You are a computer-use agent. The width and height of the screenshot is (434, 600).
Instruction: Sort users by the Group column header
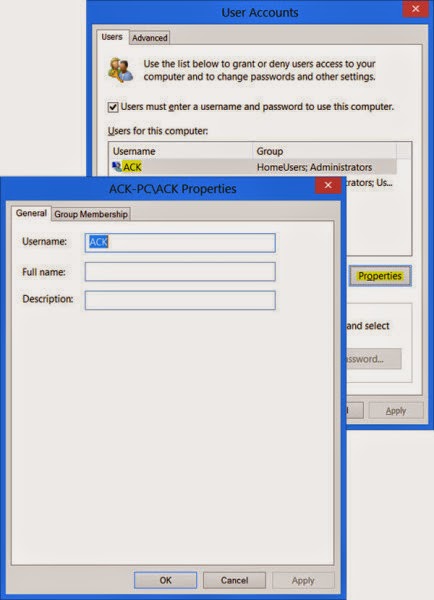[325, 151]
